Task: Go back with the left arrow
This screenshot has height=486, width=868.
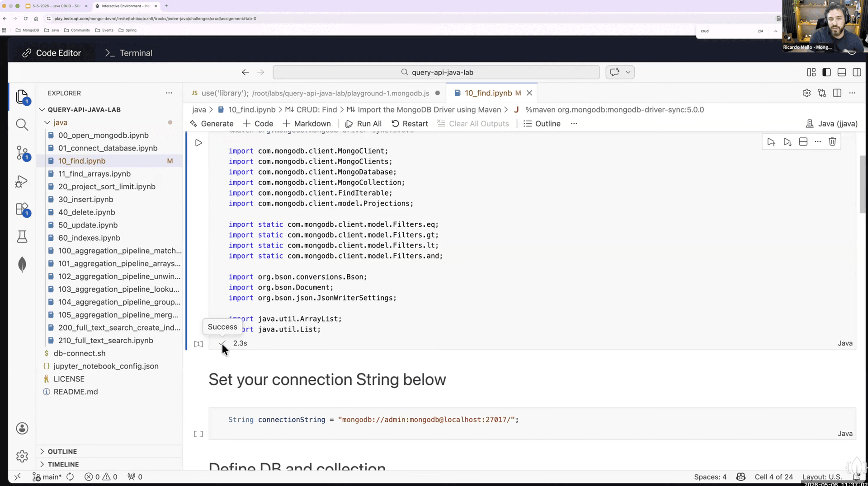Action: (x=245, y=72)
